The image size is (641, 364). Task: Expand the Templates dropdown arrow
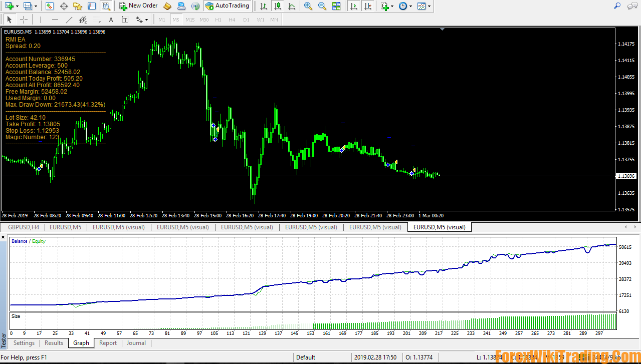click(x=430, y=6)
